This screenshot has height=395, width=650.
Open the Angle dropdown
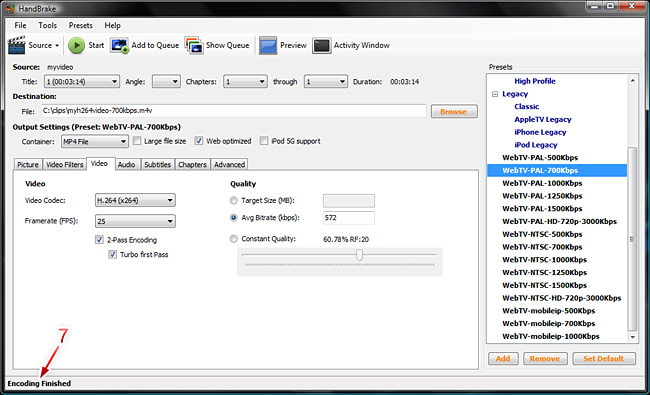(x=166, y=82)
